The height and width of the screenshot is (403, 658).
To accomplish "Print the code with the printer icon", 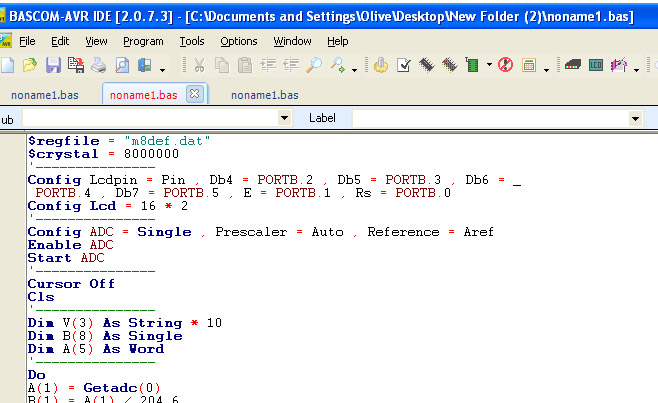I will pos(99,65).
